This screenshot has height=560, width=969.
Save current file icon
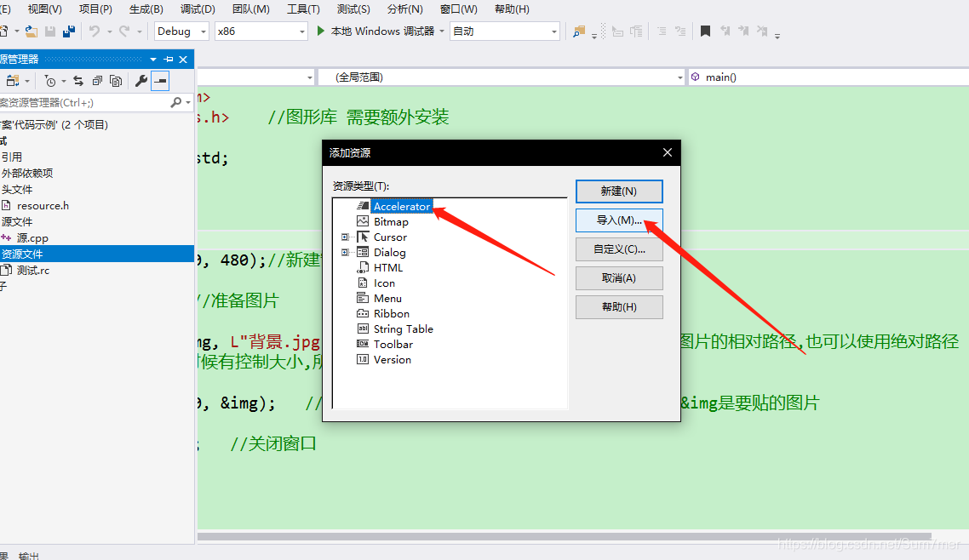pyautogui.click(x=50, y=31)
